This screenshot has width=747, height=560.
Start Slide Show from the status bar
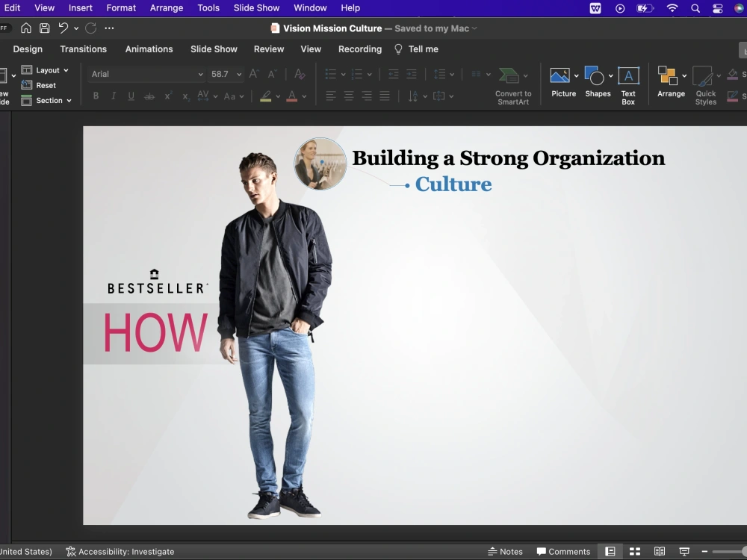click(x=684, y=551)
